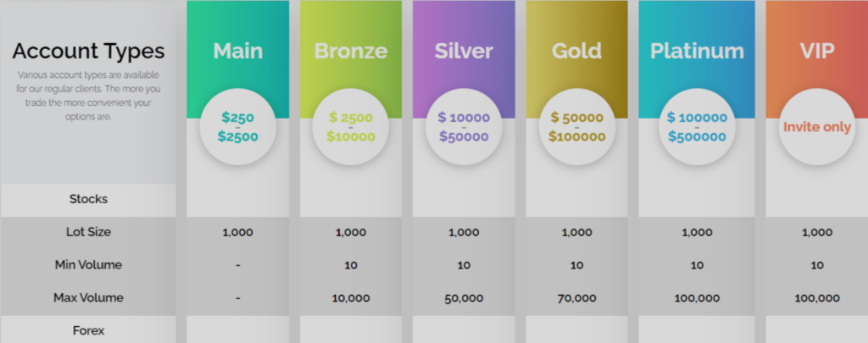Screen dimensions: 868x343
Task: Click the Gold max volume 70,000 cell
Action: click(x=576, y=298)
